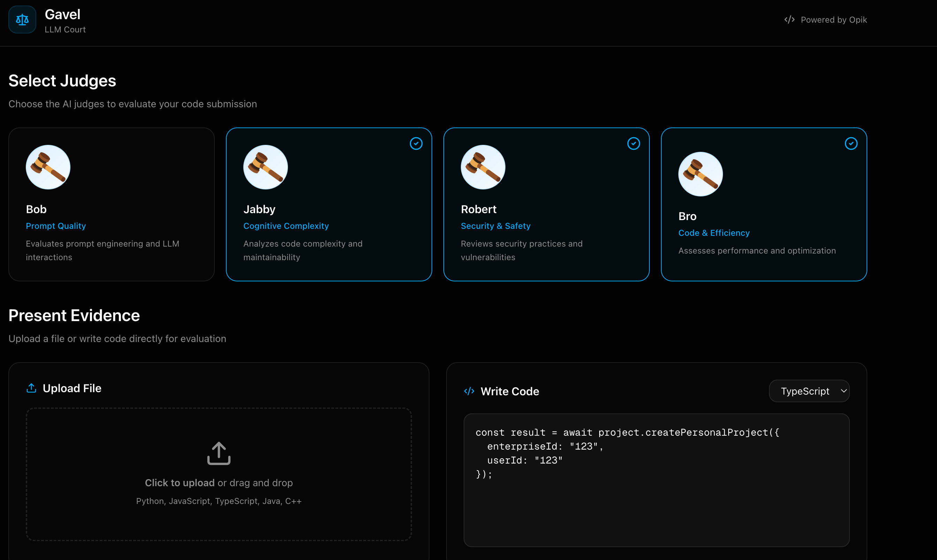Click Jabby's gavel avatar icon

[x=266, y=167]
